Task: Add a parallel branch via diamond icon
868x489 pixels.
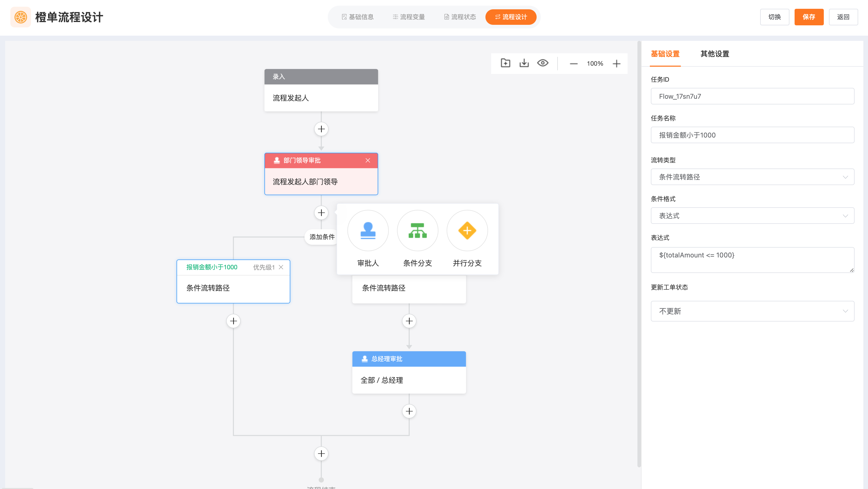Action: pos(467,231)
